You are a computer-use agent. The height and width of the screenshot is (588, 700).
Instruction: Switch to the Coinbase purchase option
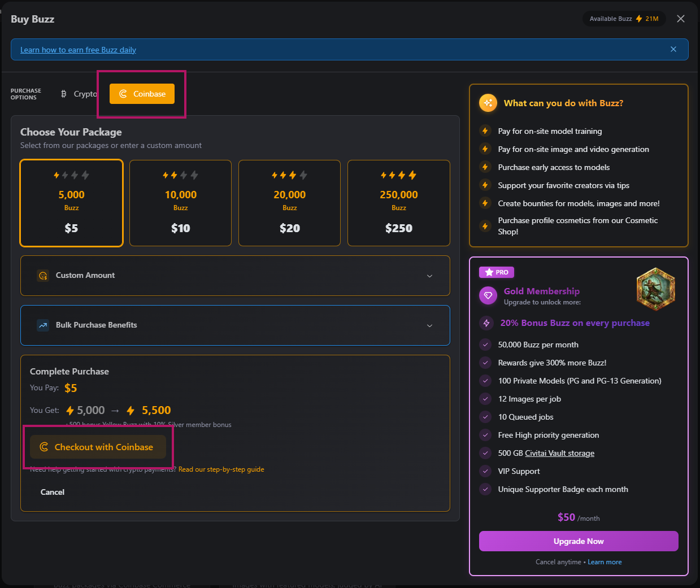point(142,94)
